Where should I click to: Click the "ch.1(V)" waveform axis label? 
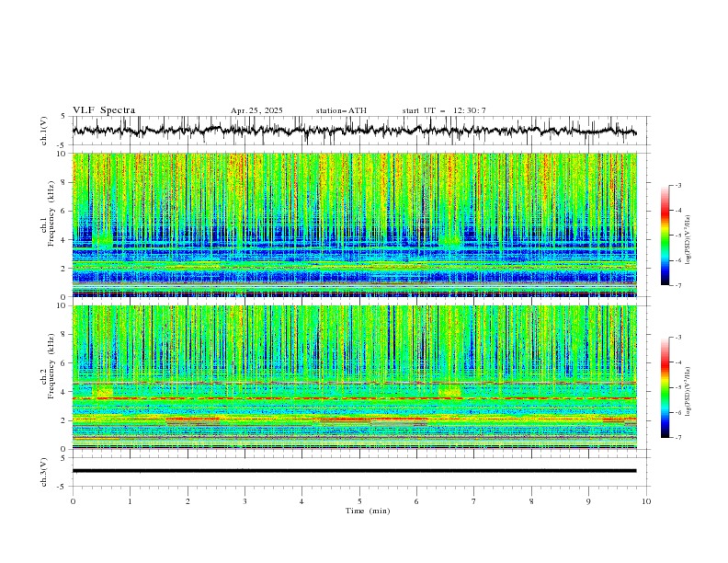coord(44,131)
